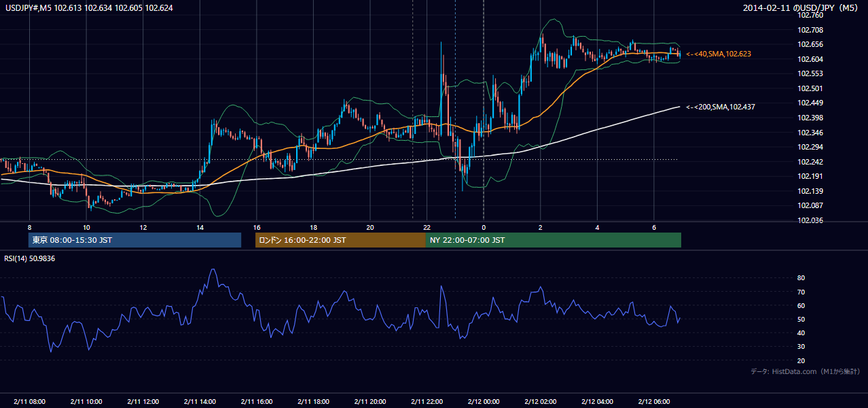The width and height of the screenshot is (868, 408).
Task: Click hour label 18 under the price chart
Action: click(x=313, y=227)
